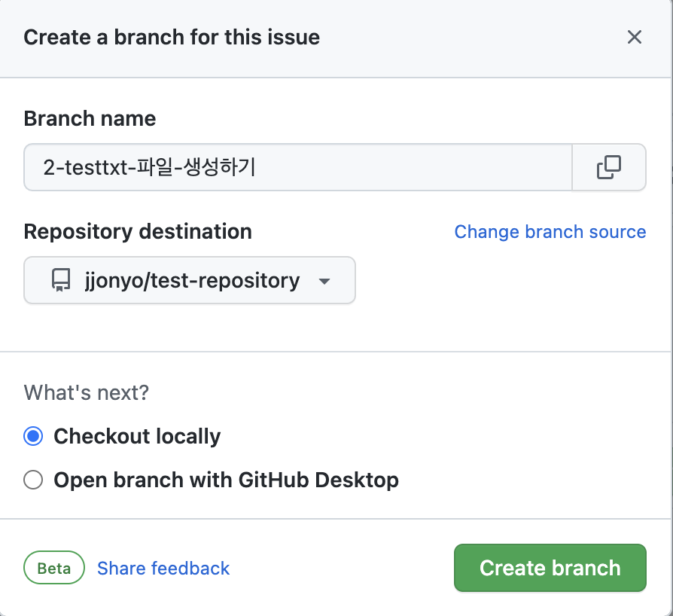Screen dimensions: 673x616
Task: Click the Share feedback link
Action: 163,568
